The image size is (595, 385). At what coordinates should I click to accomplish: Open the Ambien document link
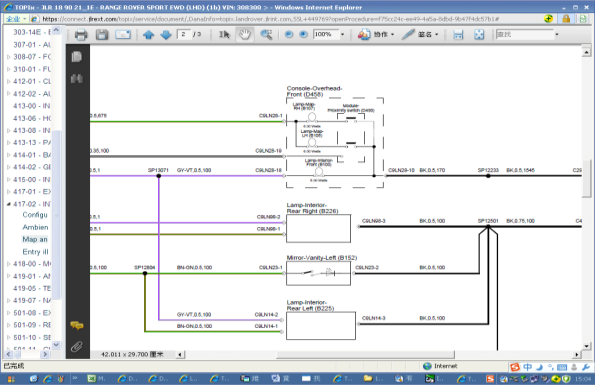(35, 227)
